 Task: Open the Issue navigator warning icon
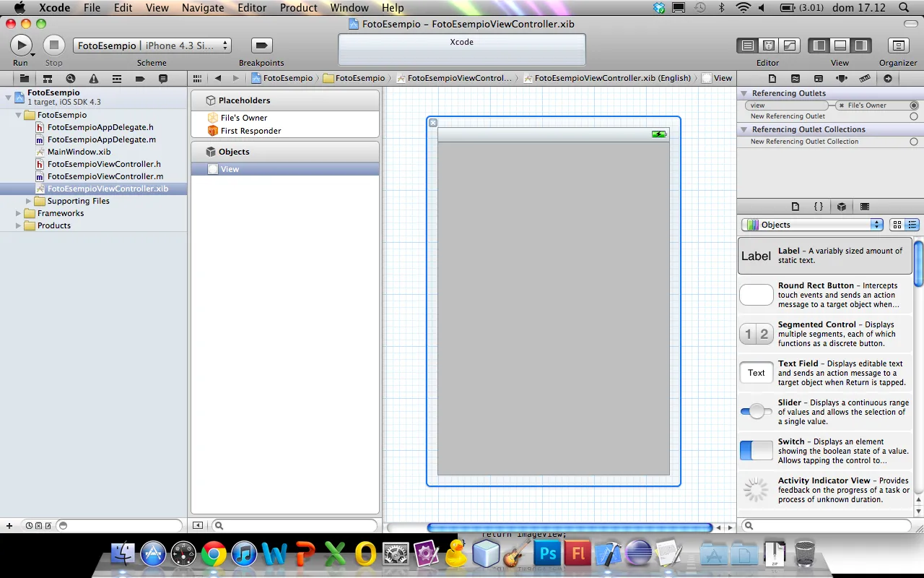point(93,79)
